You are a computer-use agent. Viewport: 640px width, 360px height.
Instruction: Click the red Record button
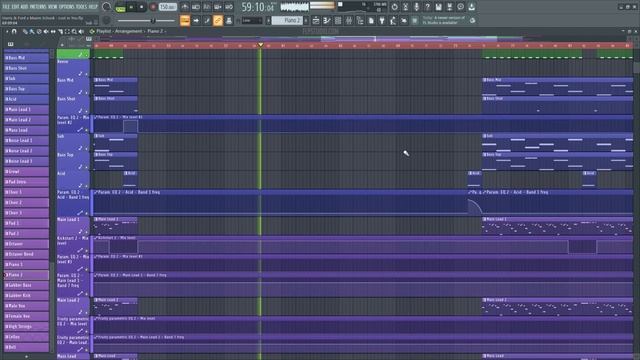click(x=153, y=7)
